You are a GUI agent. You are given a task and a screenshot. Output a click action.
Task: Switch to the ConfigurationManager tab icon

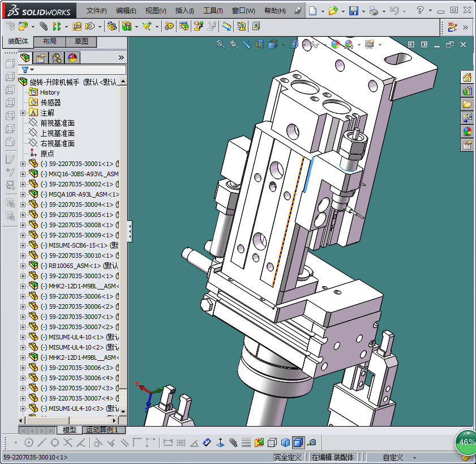57,58
